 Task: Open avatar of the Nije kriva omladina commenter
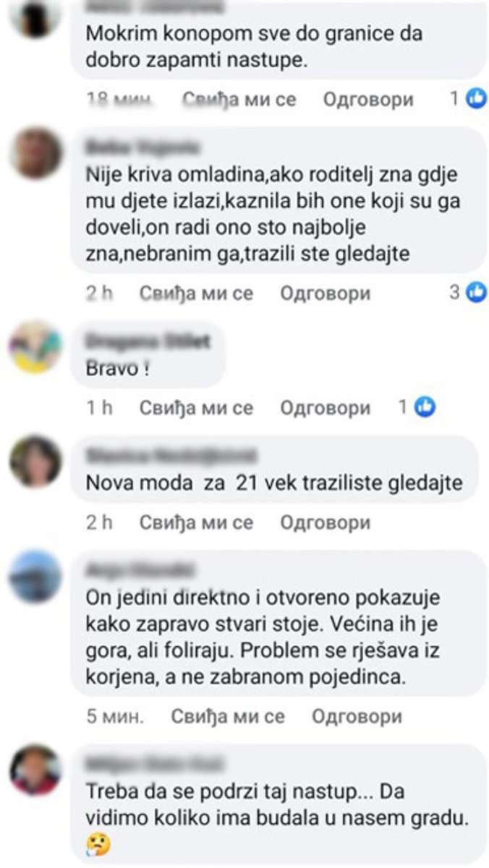pos(36,153)
